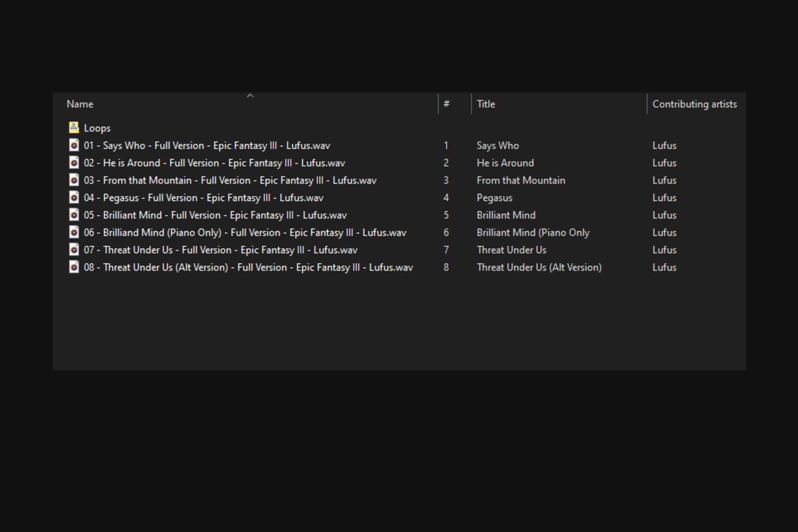
Task: Click the 06 Piano Only file icon
Action: pos(74,232)
